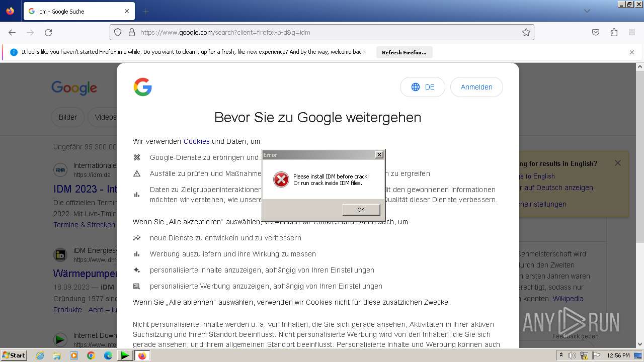Screen dimensions: 644x362
Task: Open the Save to Pocket icon
Action: click(596, 32)
